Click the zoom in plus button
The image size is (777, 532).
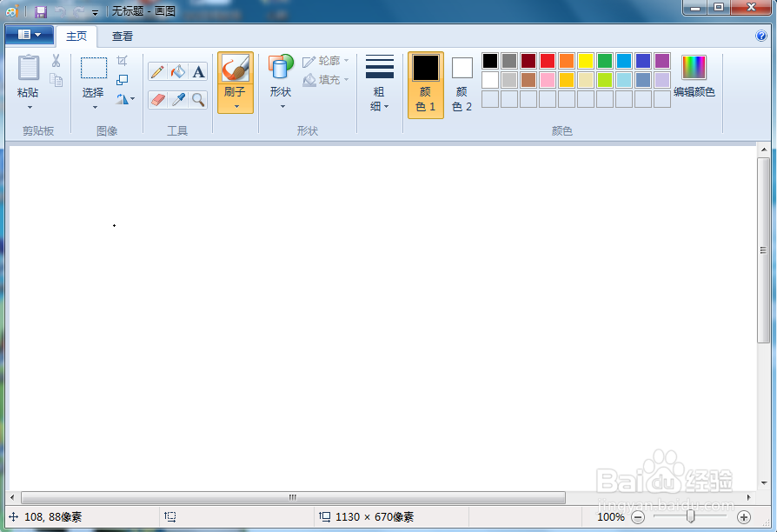point(744,517)
